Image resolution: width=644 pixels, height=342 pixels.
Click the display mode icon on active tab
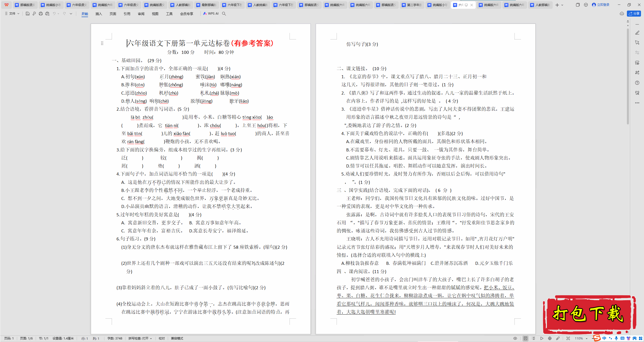click(466, 5)
